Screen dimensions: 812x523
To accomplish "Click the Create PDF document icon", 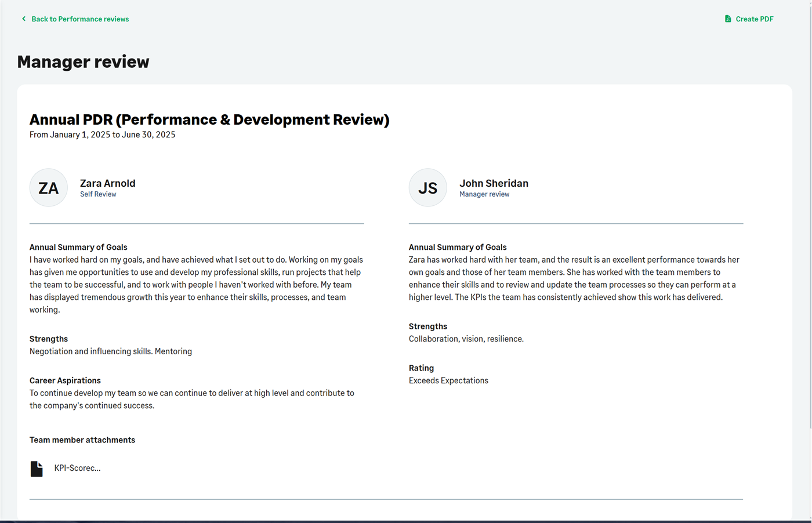I will click(728, 19).
